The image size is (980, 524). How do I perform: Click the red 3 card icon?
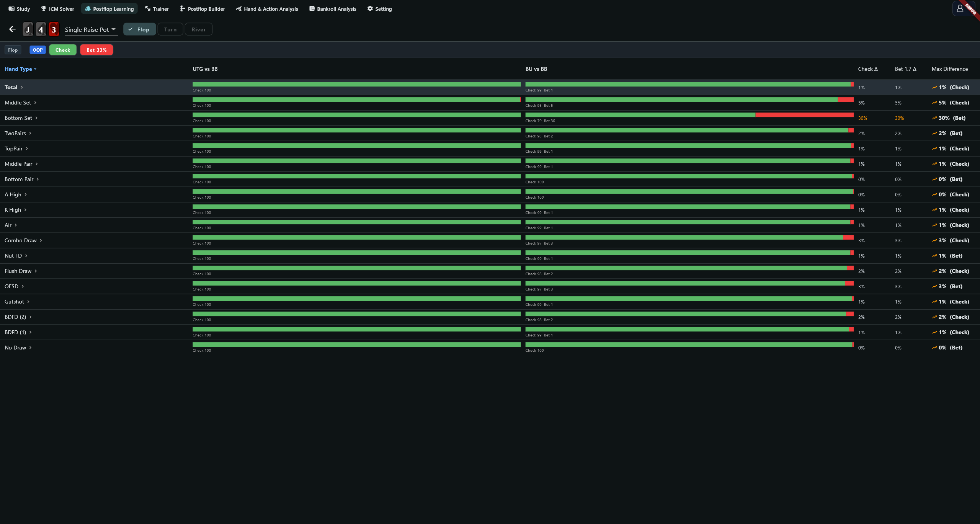54,29
